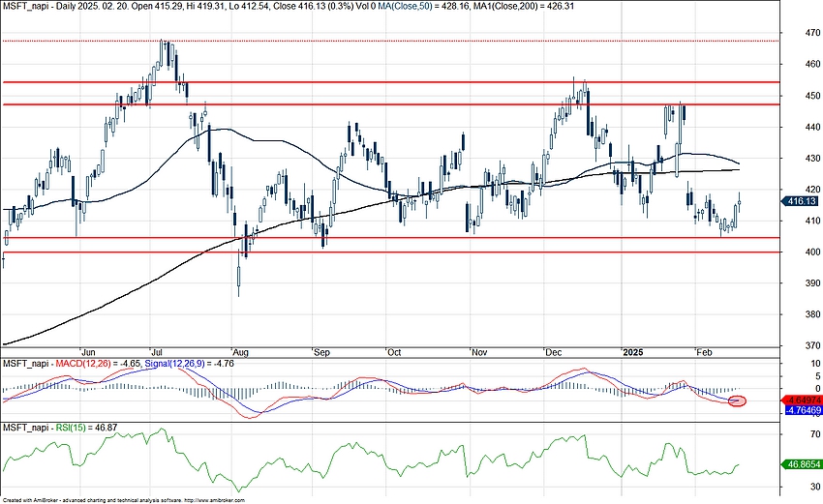823x504 pixels.
Task: Click the bold 2025 year axis label
Action: coord(632,352)
